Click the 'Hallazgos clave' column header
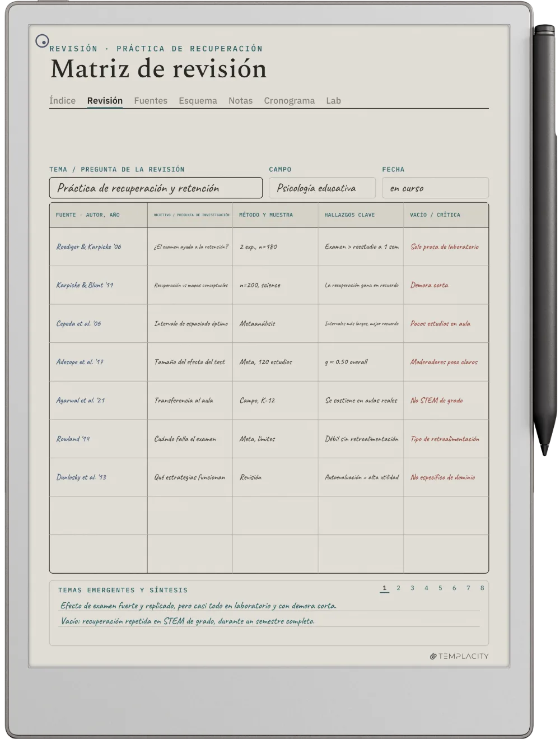This screenshot has height=739, width=560. click(361, 215)
